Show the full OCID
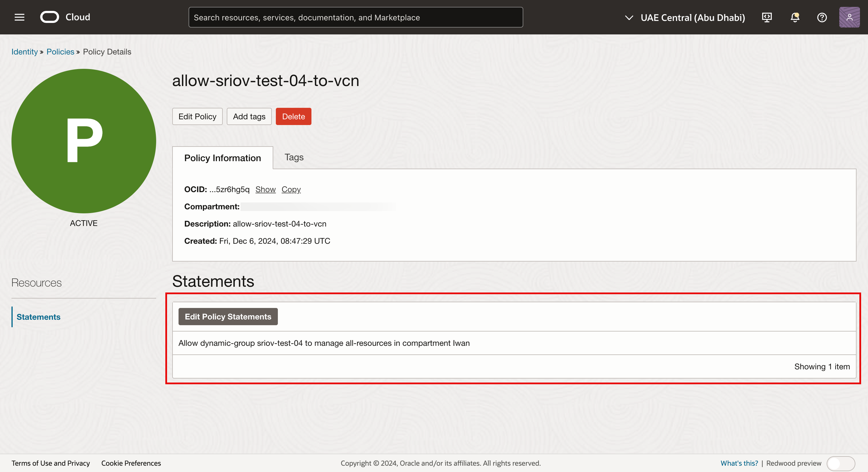 pyautogui.click(x=265, y=189)
